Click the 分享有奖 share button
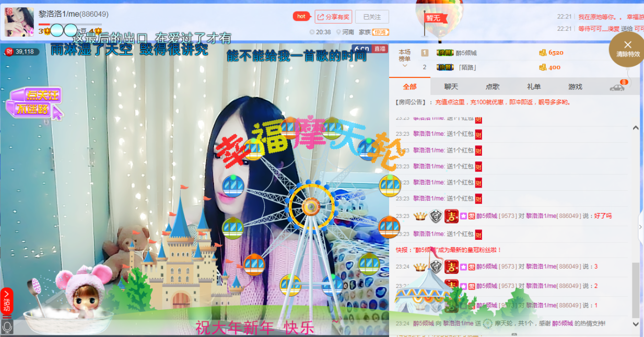 [x=333, y=17]
